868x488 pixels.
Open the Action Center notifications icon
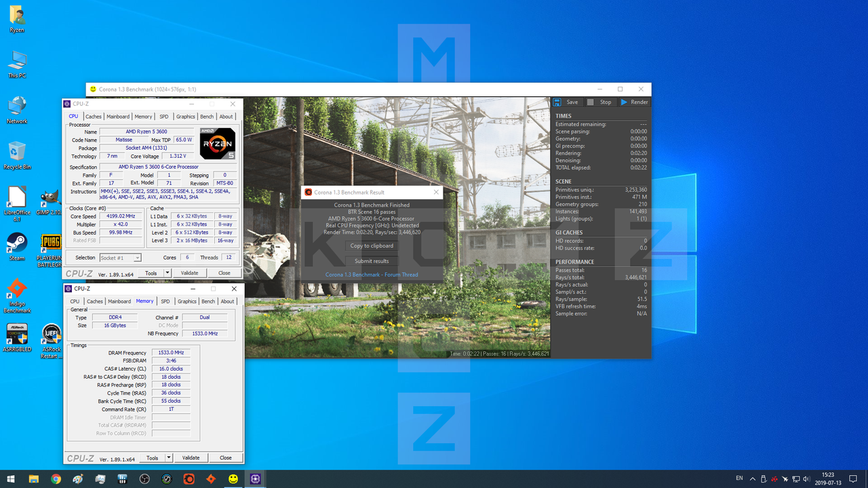852,479
